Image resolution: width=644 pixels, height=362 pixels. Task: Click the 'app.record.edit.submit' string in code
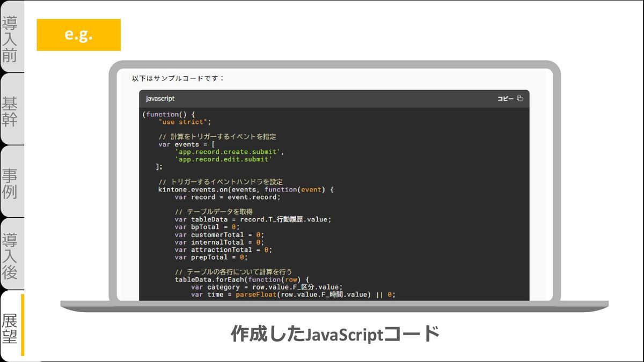click(224, 159)
